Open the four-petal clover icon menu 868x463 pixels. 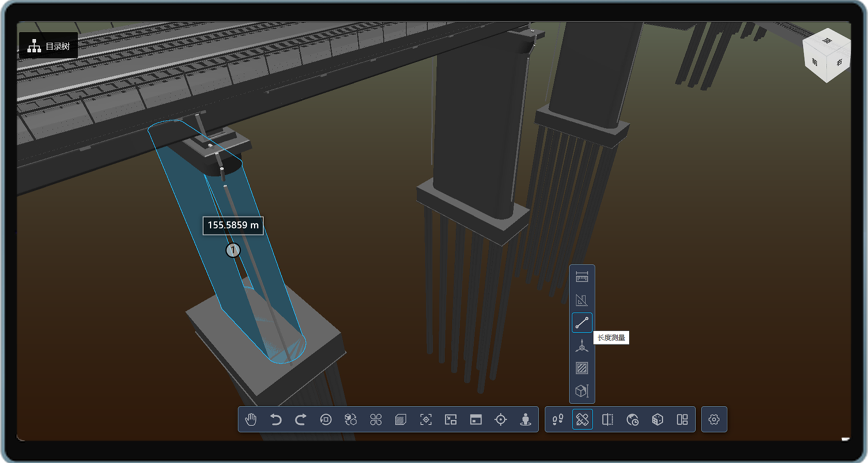coord(376,419)
